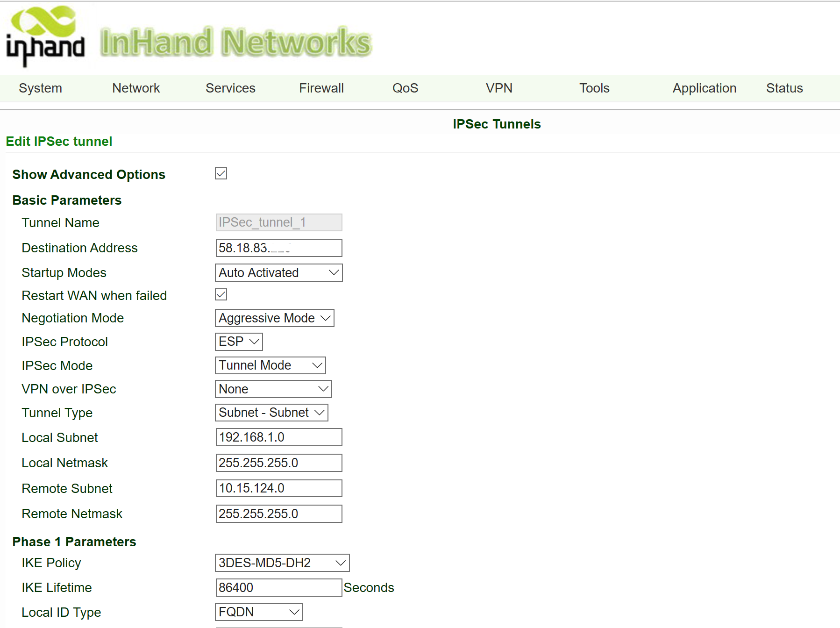Toggle Show Advanced Options checkbox
The width and height of the screenshot is (840, 628).
(221, 174)
